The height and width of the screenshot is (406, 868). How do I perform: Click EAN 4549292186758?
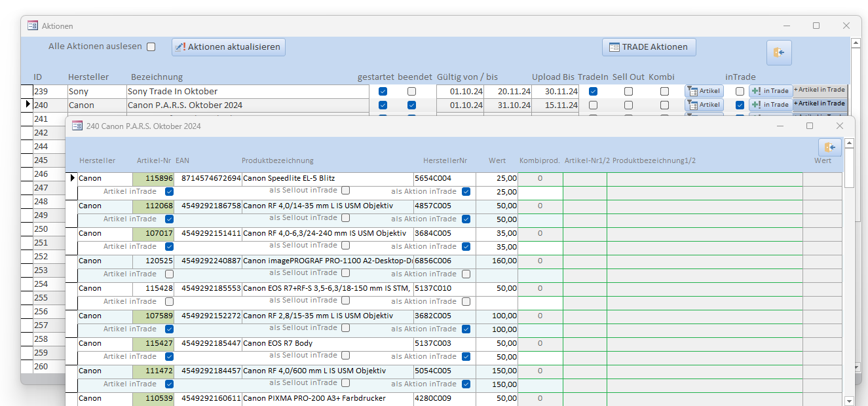208,206
